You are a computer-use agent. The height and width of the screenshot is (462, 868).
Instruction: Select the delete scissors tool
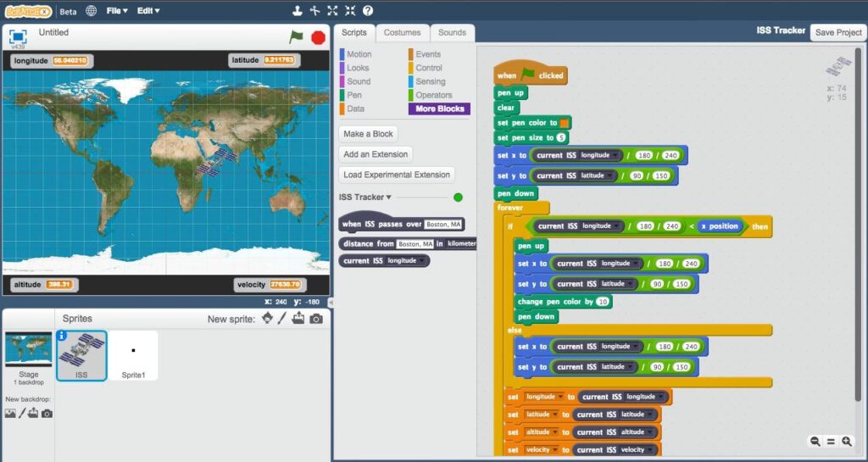pyautogui.click(x=314, y=11)
